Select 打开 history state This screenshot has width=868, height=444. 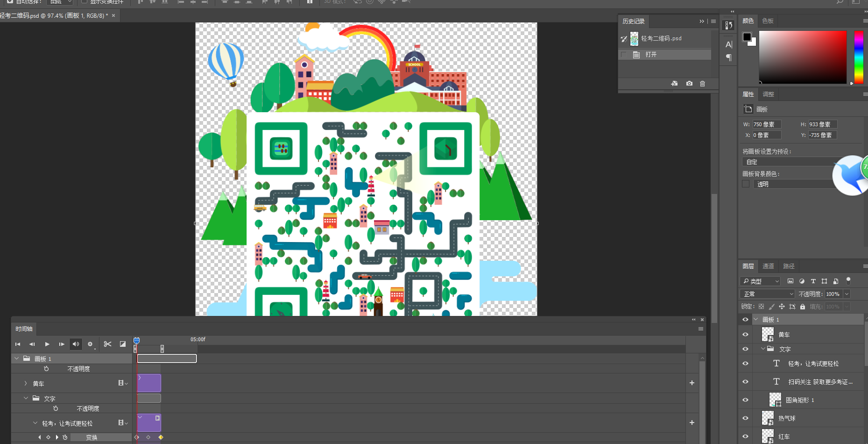click(x=665, y=55)
